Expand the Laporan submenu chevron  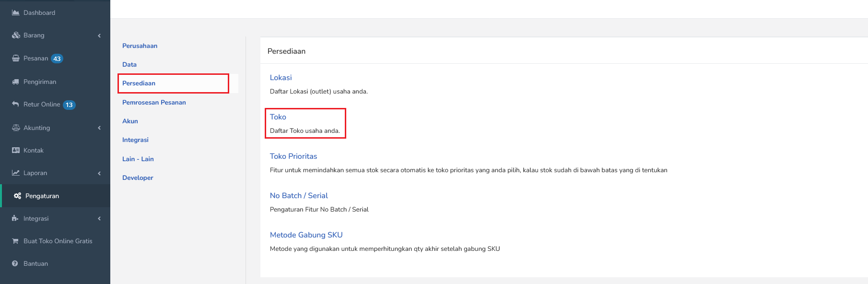99,173
